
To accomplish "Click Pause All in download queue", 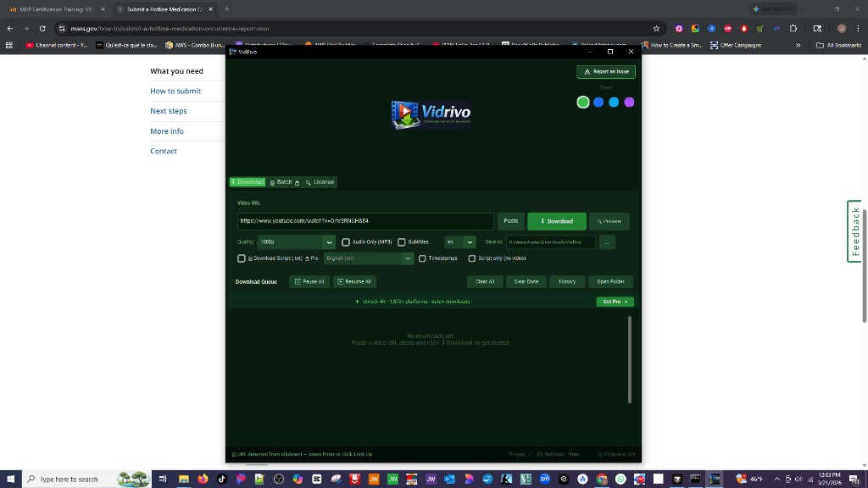I will pos(309,281).
